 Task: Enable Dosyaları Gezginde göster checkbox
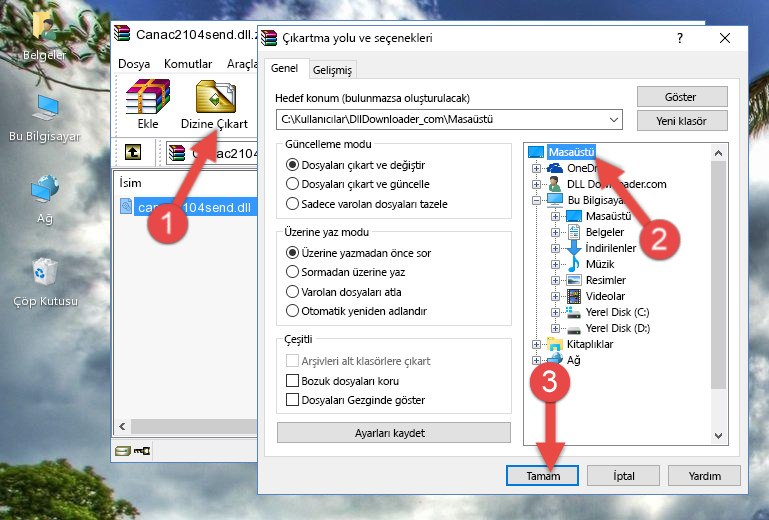(x=292, y=400)
